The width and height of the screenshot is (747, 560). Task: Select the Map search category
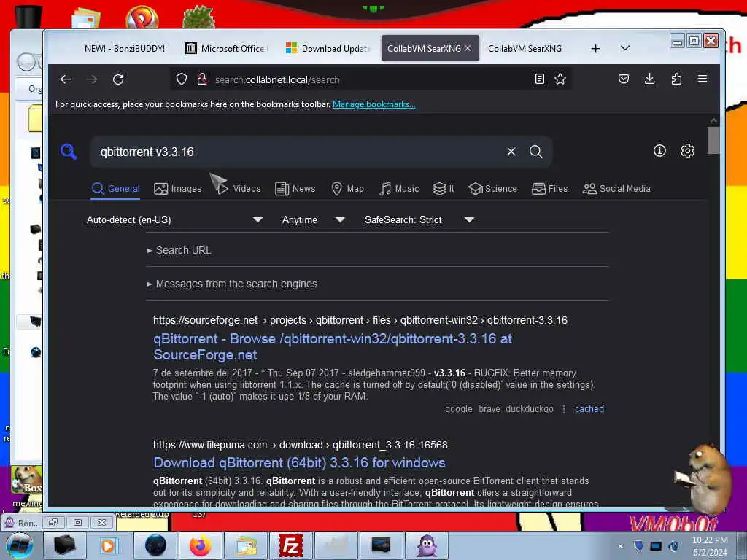click(348, 189)
